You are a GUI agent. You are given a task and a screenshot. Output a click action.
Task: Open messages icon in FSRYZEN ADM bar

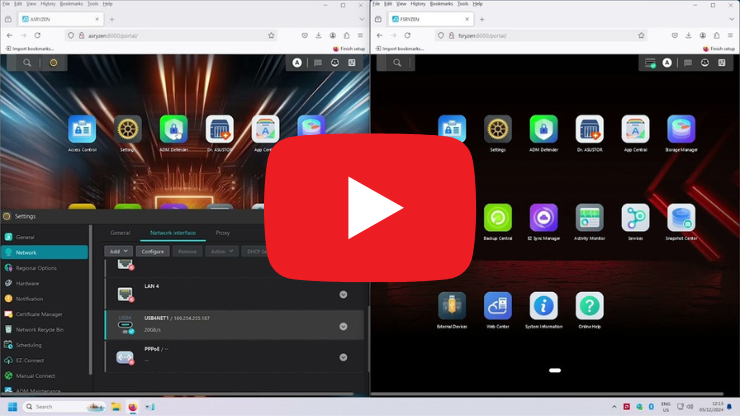[688, 63]
